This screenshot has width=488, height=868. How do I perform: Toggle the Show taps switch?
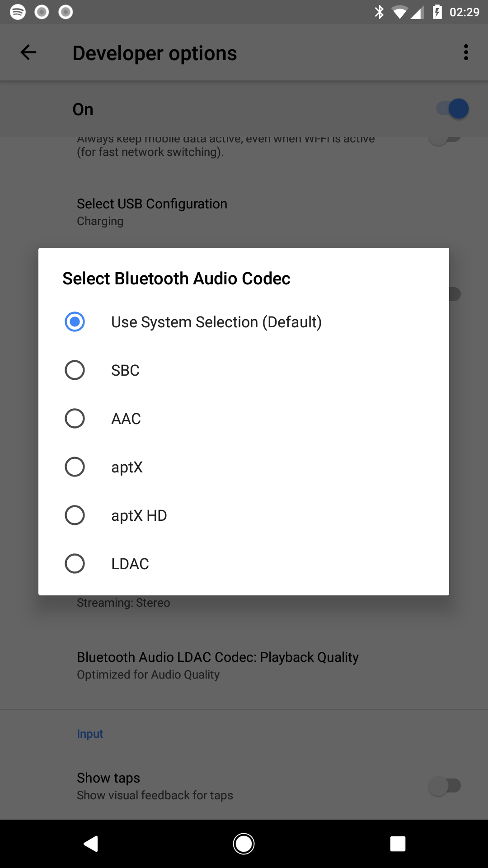click(x=445, y=786)
